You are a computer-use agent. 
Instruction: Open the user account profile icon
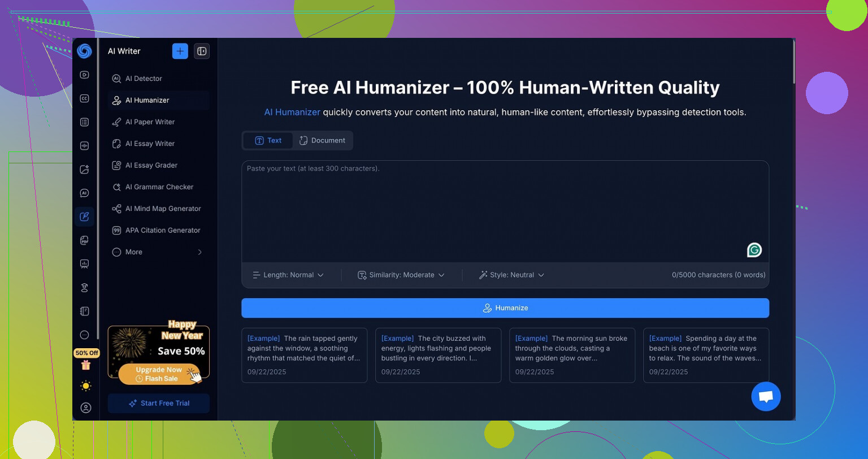(x=85, y=408)
